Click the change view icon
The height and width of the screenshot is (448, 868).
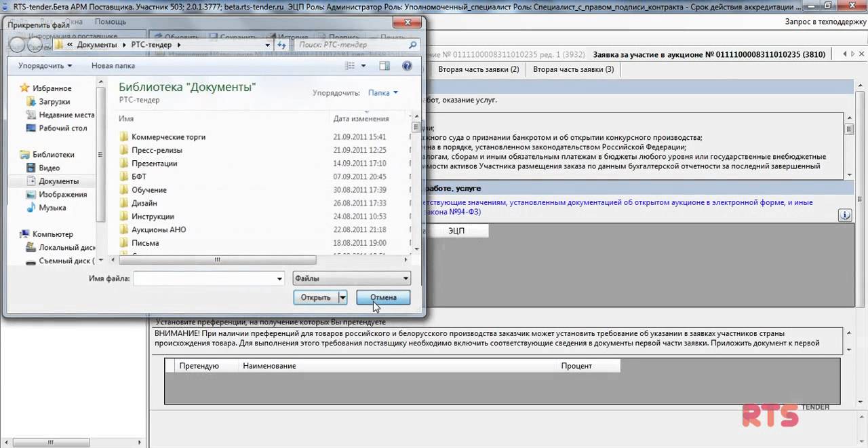click(350, 66)
